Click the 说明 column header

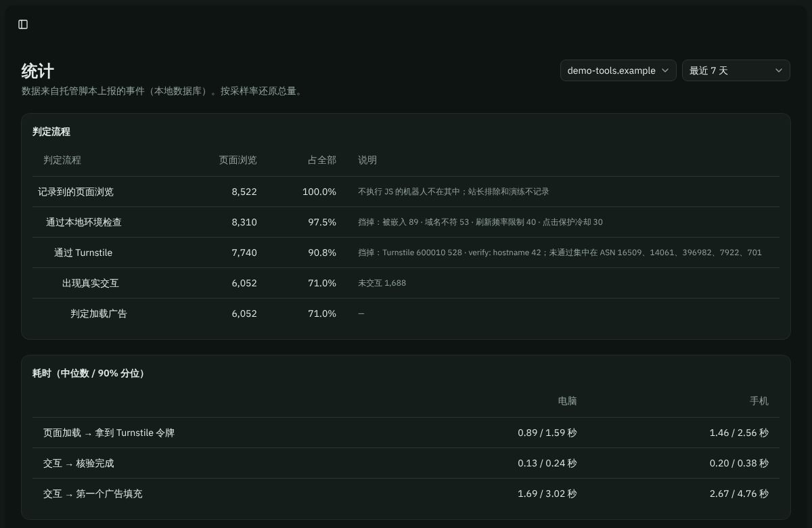(367, 160)
